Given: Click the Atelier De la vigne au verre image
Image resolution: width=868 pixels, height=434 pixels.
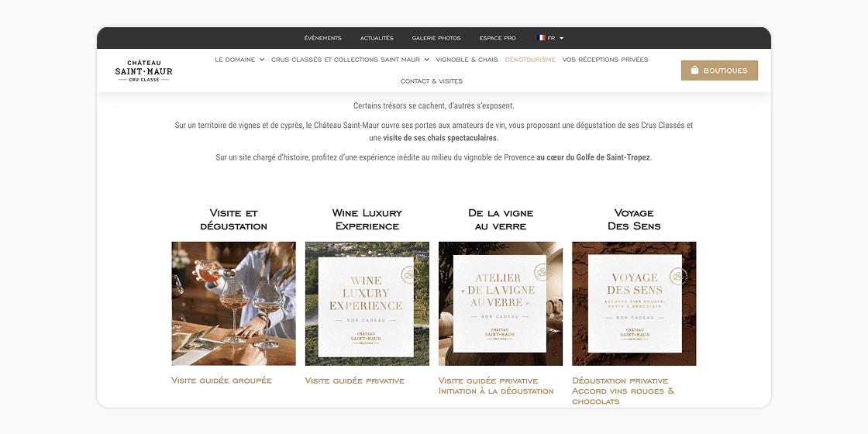Looking at the screenshot, I should tap(501, 303).
